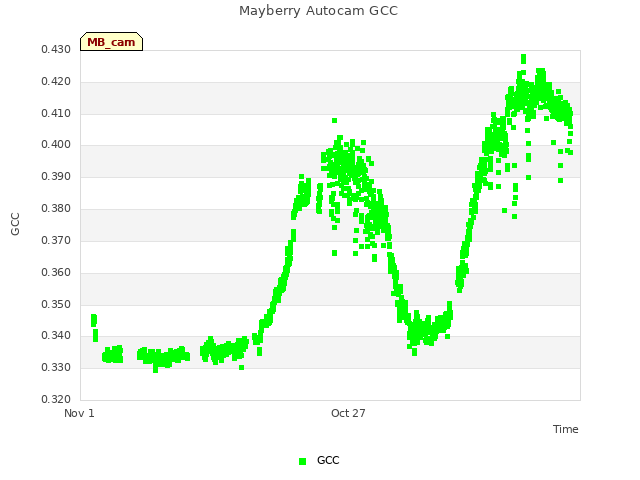This screenshot has width=640, height=480.
Task: Click the 0.340 y-axis value
Action: [x=56, y=336]
